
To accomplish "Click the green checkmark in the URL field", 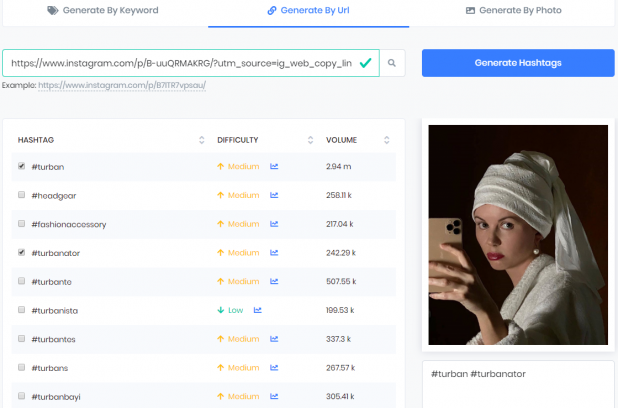I will click(365, 63).
